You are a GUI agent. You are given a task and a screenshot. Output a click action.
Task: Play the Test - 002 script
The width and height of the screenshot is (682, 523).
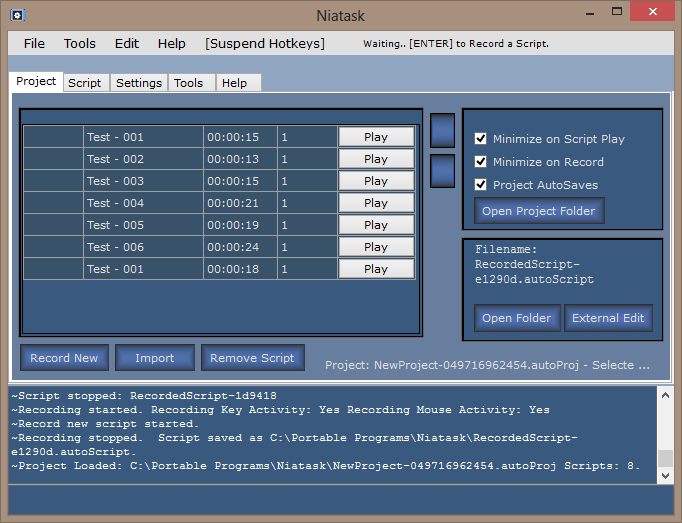coord(376,159)
